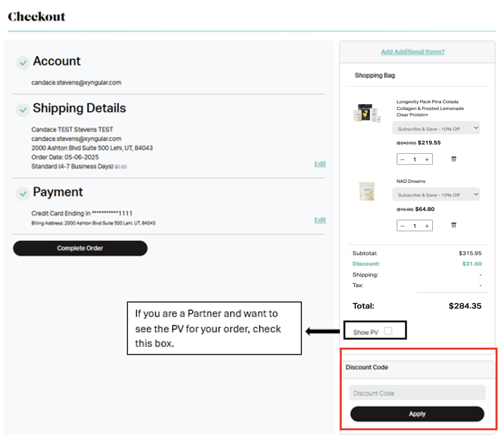Click the Payment section checkmark icon

click(23, 193)
